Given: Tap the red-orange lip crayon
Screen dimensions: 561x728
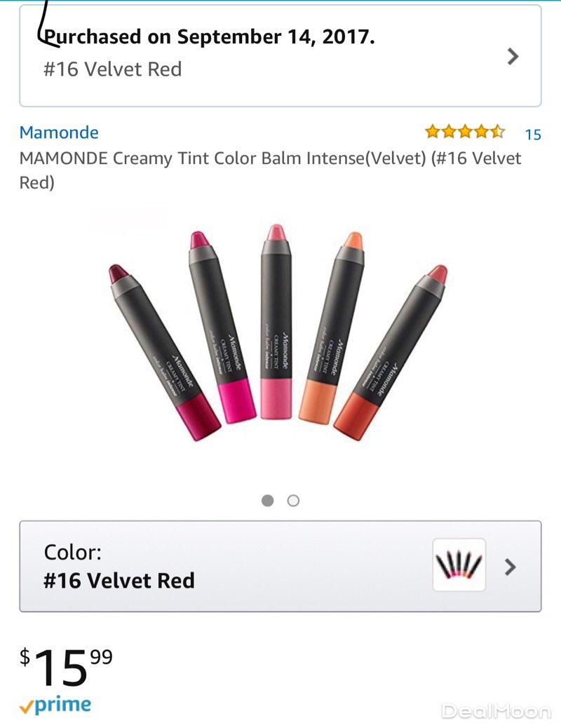Looking at the screenshot, I should tap(390, 349).
